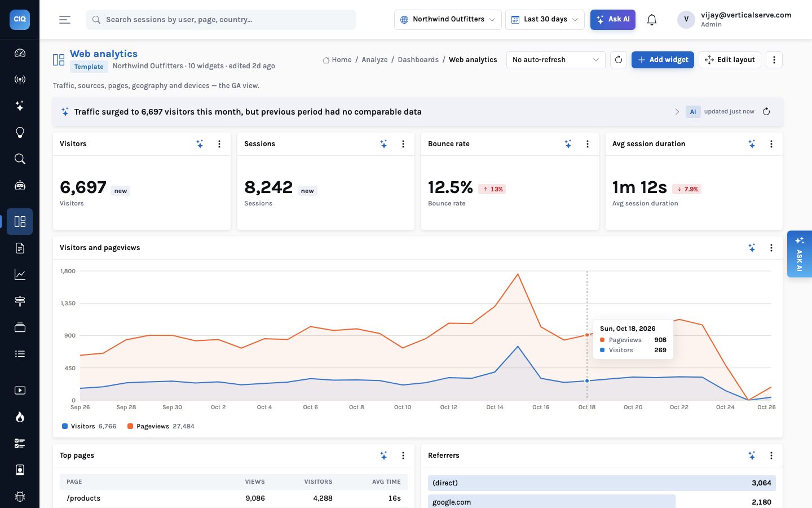Screen dimensions: 812x508
Task: Open the No auto-refresh dropdown
Action: (555, 60)
